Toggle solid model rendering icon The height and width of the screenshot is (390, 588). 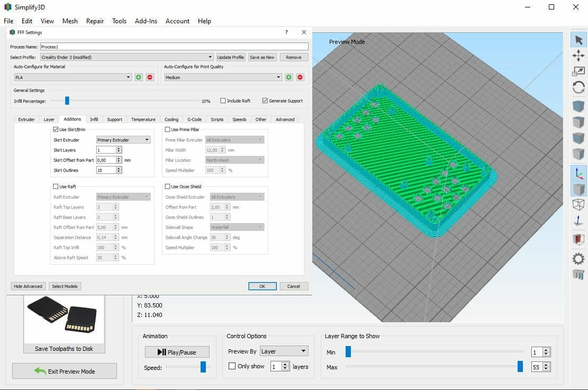pos(578,188)
